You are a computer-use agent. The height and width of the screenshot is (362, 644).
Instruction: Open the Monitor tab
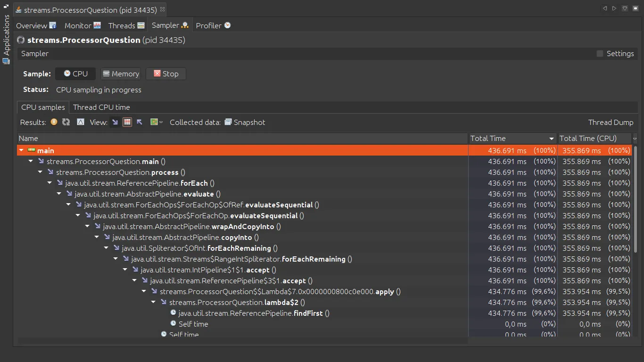[83, 25]
